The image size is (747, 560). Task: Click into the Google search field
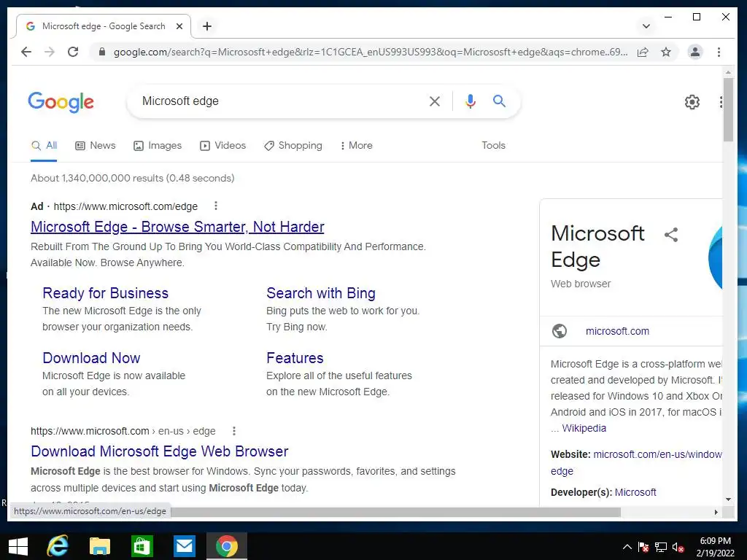click(281, 101)
